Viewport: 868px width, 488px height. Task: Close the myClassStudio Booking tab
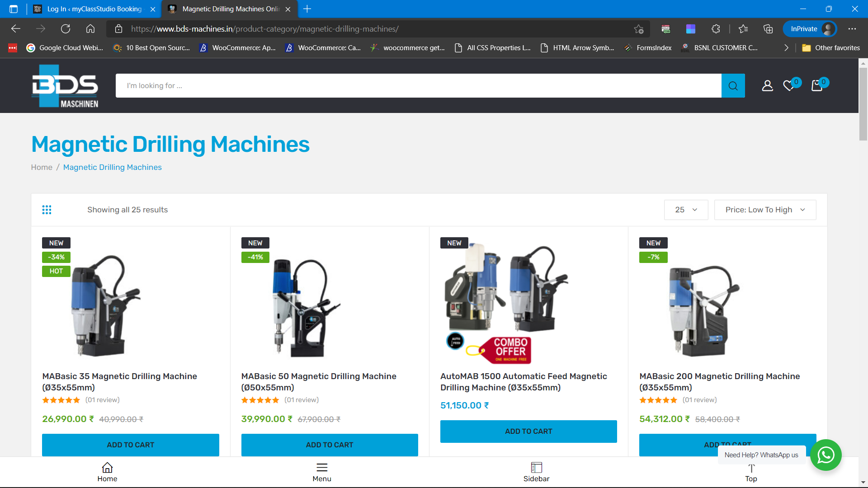pos(153,9)
